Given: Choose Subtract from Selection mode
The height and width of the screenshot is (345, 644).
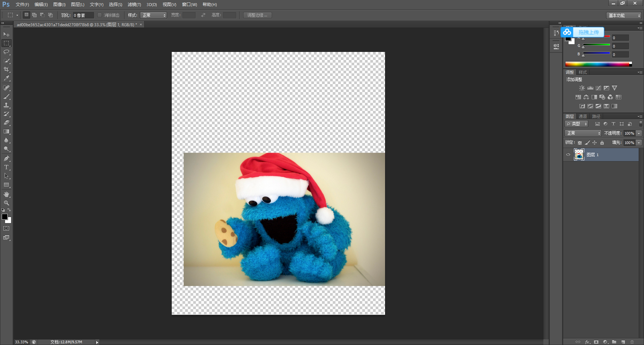Looking at the screenshot, I should point(43,15).
